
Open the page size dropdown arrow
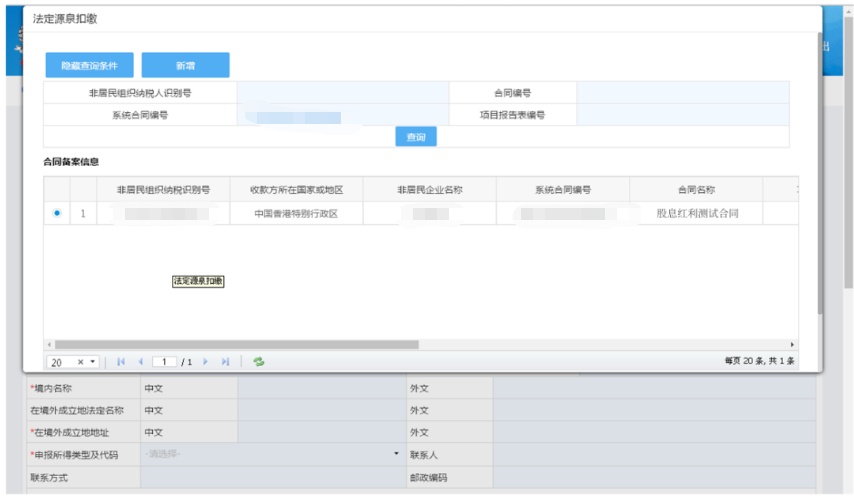[x=93, y=361]
